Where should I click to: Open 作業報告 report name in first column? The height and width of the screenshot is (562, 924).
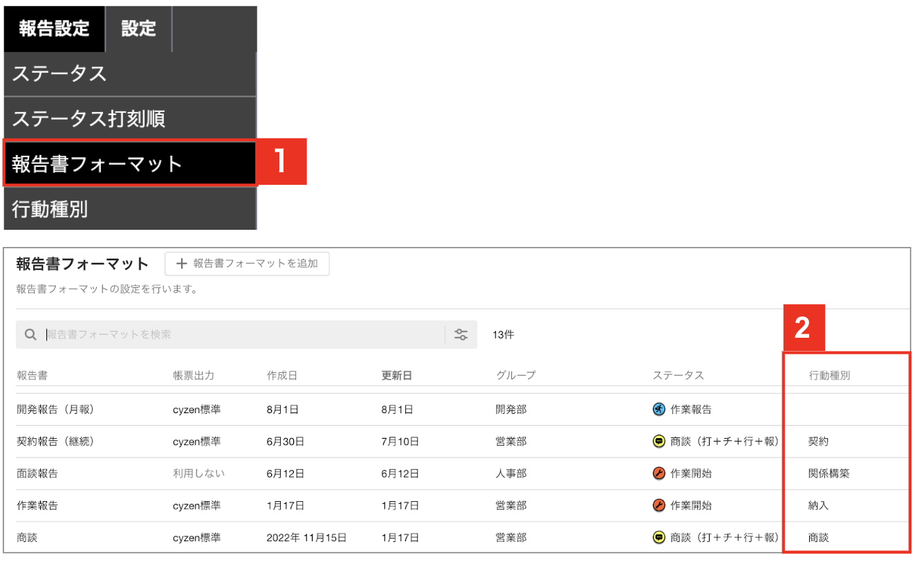coord(37,505)
